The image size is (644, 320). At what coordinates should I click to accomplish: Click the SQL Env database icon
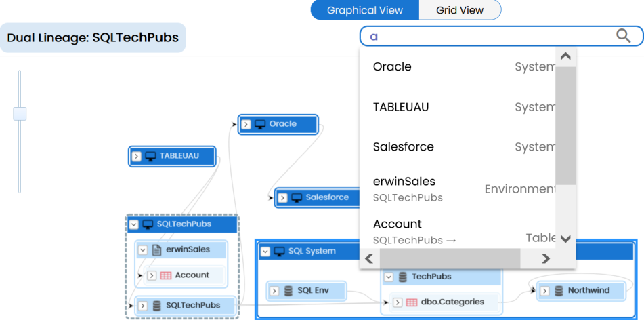point(288,292)
